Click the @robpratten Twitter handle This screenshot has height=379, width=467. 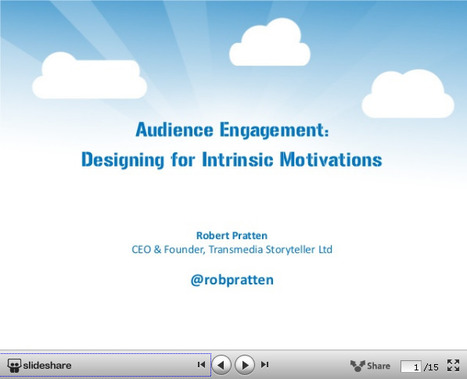tap(232, 280)
